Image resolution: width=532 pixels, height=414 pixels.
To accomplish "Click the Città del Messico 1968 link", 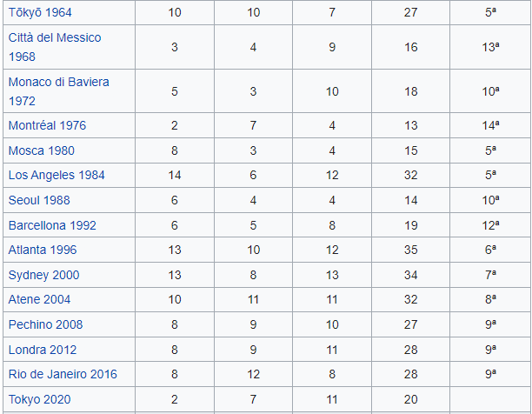I will 55,38.
